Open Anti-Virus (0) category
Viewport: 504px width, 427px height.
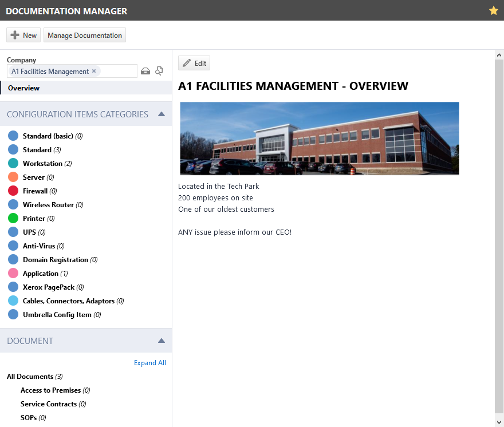(44, 246)
